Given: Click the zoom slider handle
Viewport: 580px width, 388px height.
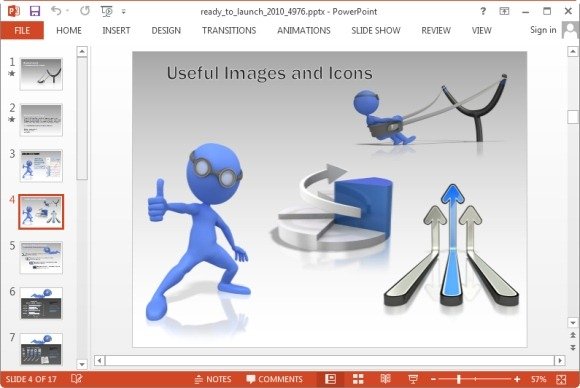Looking at the screenshot, I should pos(459,379).
